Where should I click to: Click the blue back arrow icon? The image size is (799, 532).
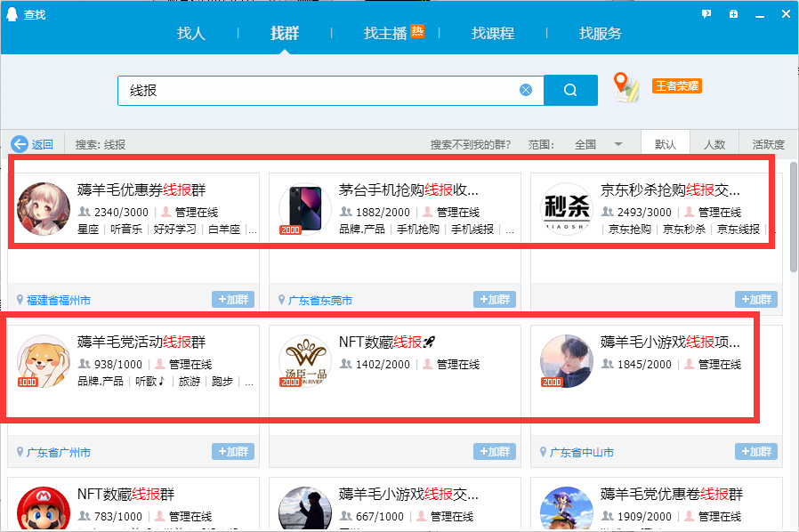20,144
